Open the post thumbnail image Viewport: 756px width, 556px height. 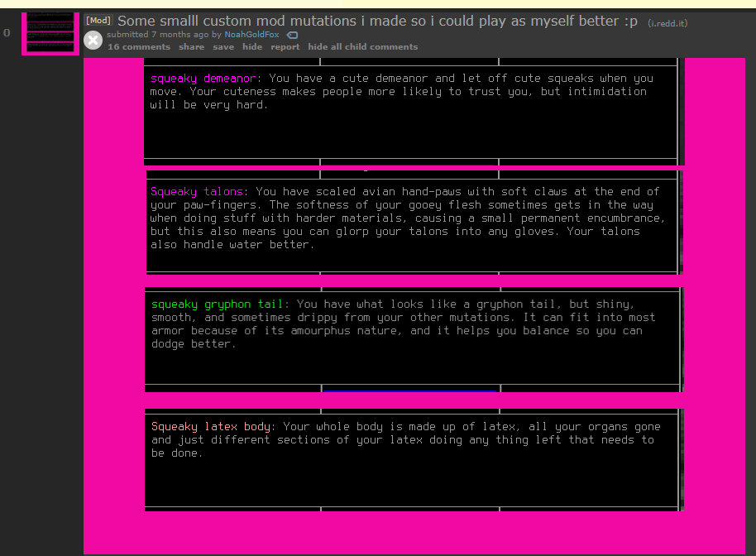50,33
